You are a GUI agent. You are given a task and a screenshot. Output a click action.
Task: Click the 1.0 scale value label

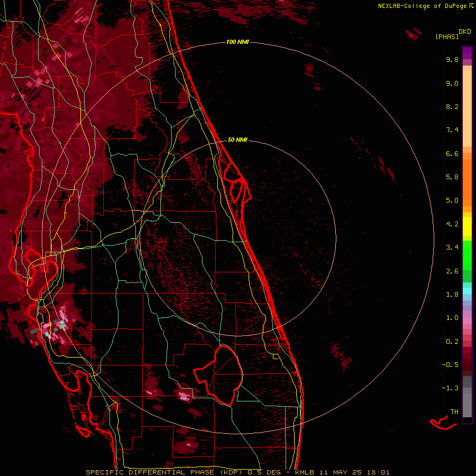[x=452, y=318]
